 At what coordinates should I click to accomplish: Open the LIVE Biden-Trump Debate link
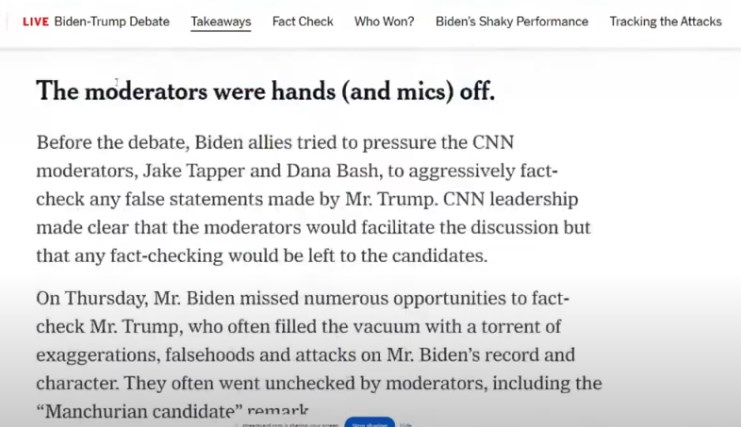point(96,21)
